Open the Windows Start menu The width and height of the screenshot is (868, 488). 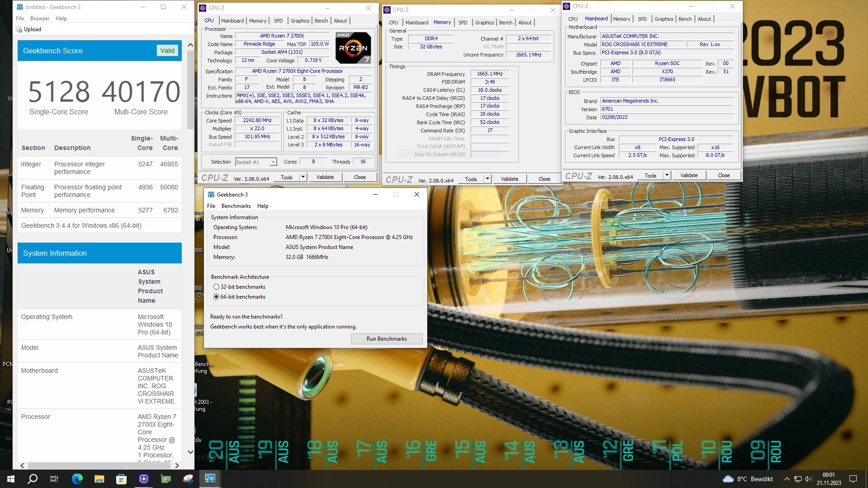pyautogui.click(x=11, y=479)
